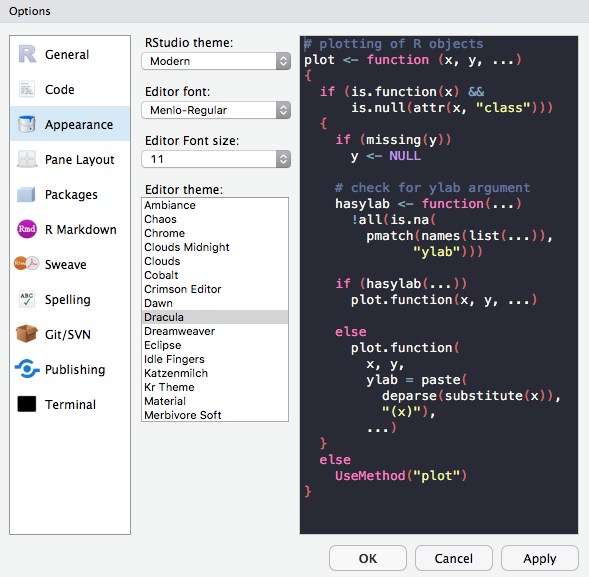Click the Packages box icon
Viewport: 589px width, 577px height.
coord(26,195)
